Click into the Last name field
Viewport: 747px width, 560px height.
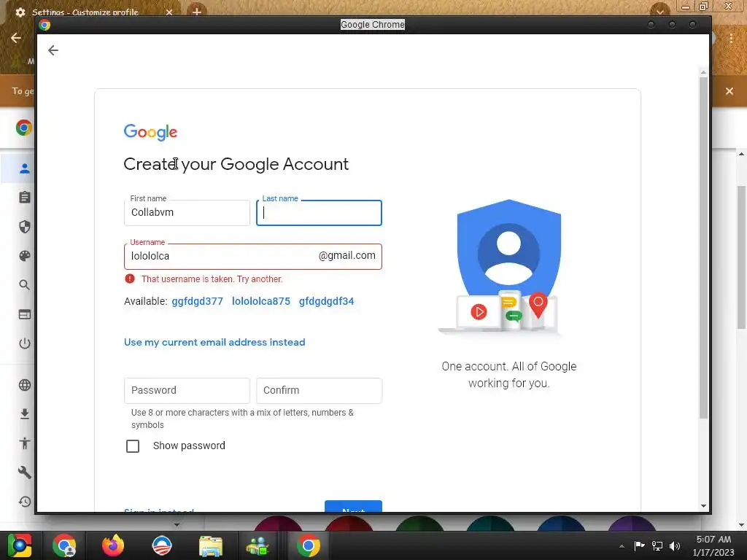pos(320,213)
